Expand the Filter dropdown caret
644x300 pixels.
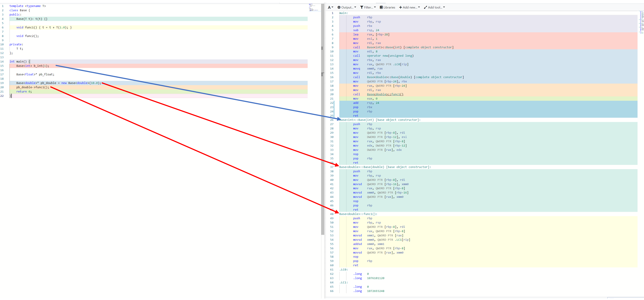click(x=375, y=7)
